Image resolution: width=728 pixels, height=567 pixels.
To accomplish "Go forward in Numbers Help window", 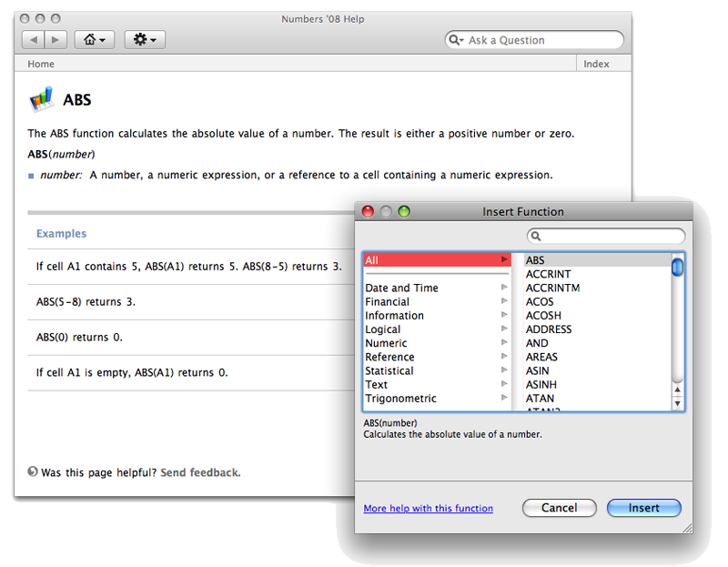I will click(56, 40).
